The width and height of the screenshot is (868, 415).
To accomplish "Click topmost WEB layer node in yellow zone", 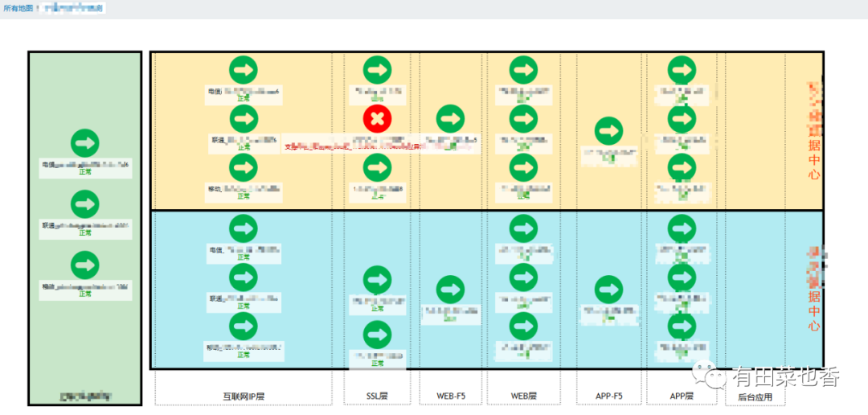I will (x=523, y=70).
